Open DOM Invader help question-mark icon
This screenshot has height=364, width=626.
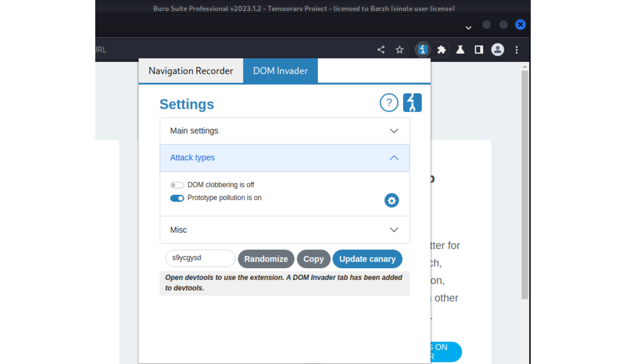[x=389, y=103]
